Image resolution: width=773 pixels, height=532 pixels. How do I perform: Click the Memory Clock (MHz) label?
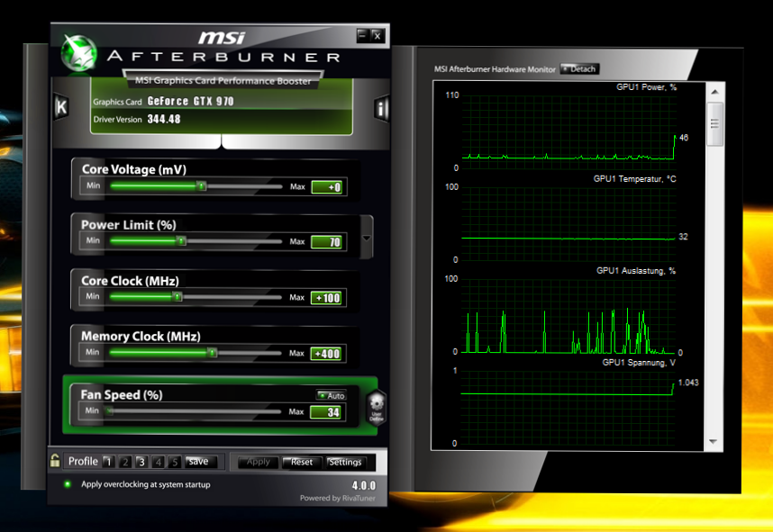[141, 337]
